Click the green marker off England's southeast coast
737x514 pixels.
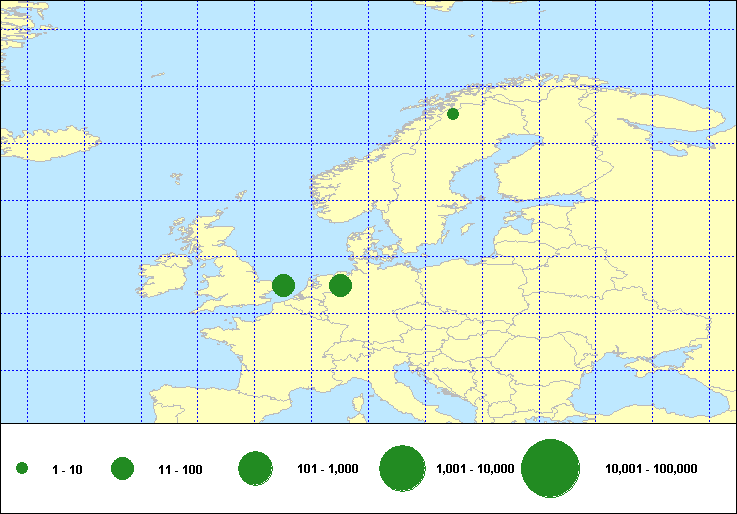pyautogui.click(x=283, y=286)
